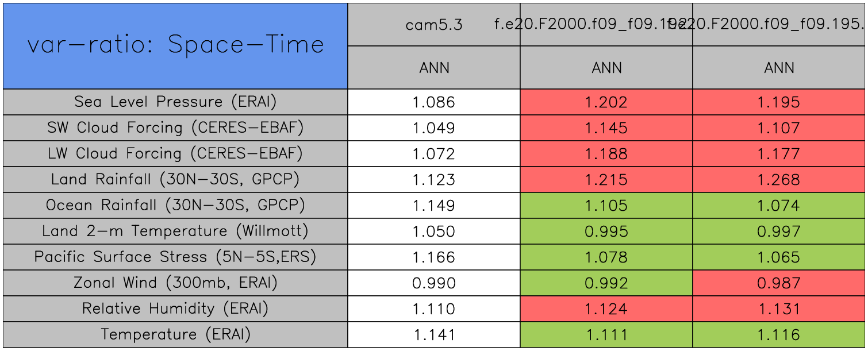Click the Temperature (ERAI) row label
868x351 pixels.
175,335
